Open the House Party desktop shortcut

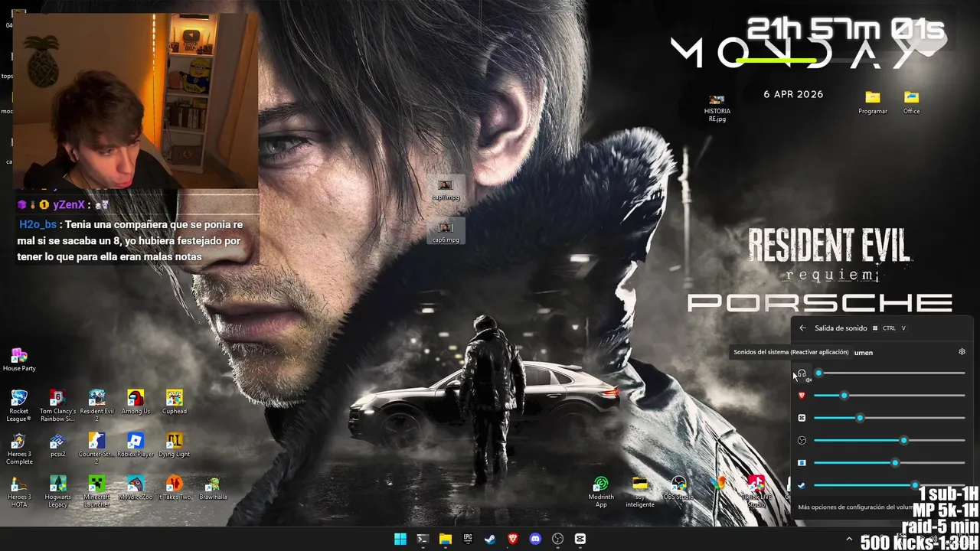pos(19,360)
